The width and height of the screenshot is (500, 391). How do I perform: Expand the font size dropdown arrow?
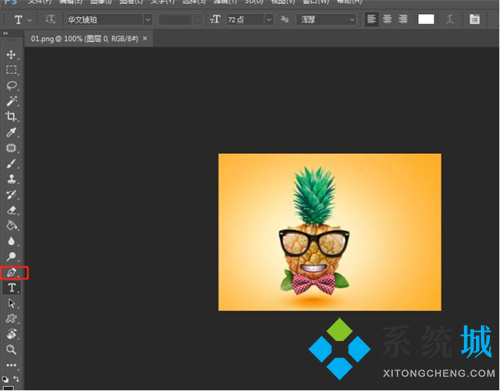click(x=269, y=20)
